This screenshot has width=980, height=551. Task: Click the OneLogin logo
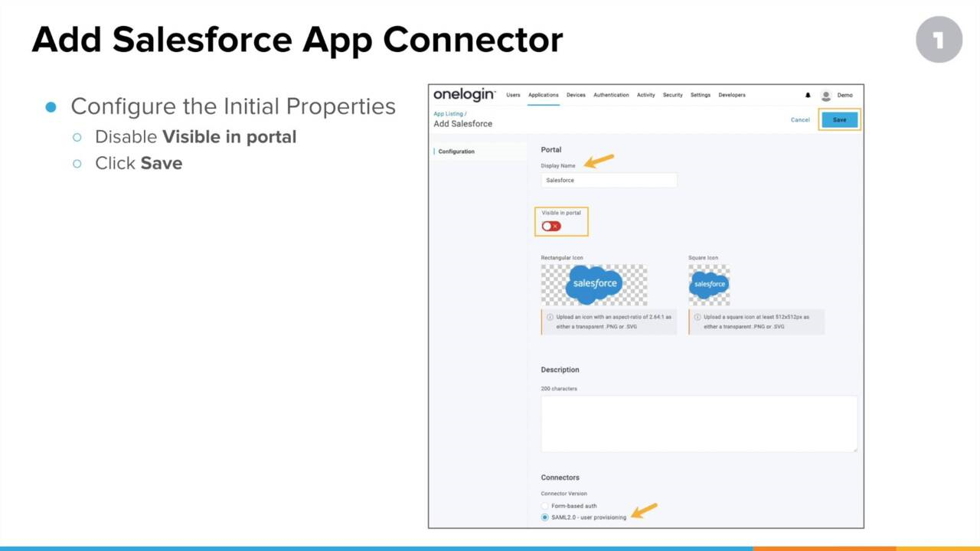point(464,94)
